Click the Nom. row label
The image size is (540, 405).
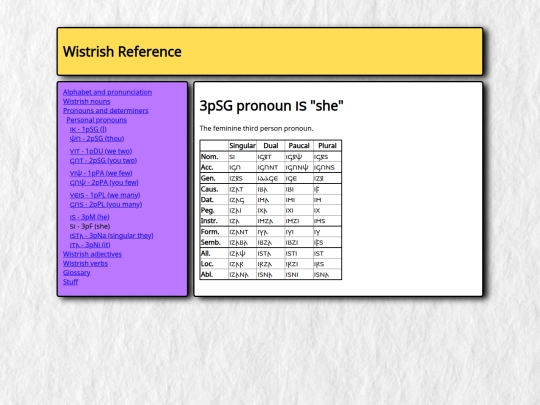click(214, 157)
